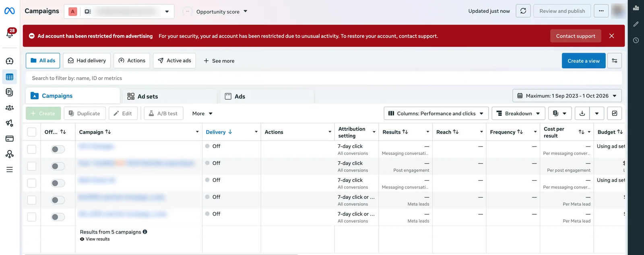Viewport: 644px width, 255px height.
Task: Open Columns: Performance and clicks dropdown
Action: (x=436, y=113)
